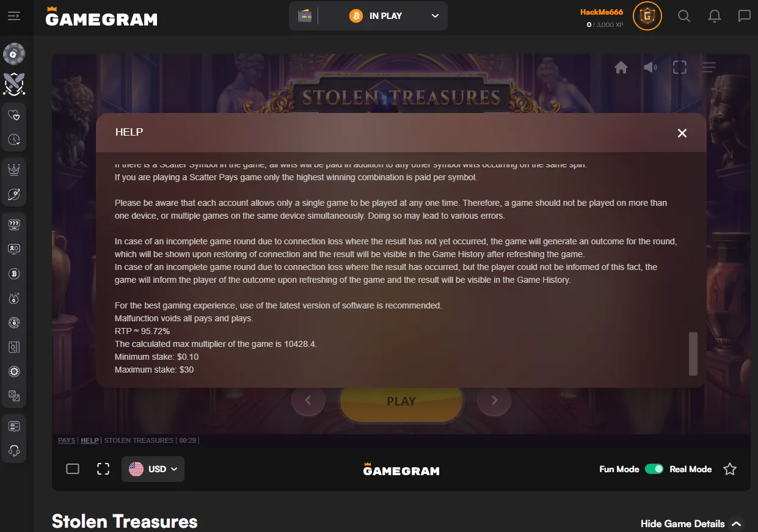758x532 pixels.
Task: Open the search magnifier icon
Action: coord(684,16)
